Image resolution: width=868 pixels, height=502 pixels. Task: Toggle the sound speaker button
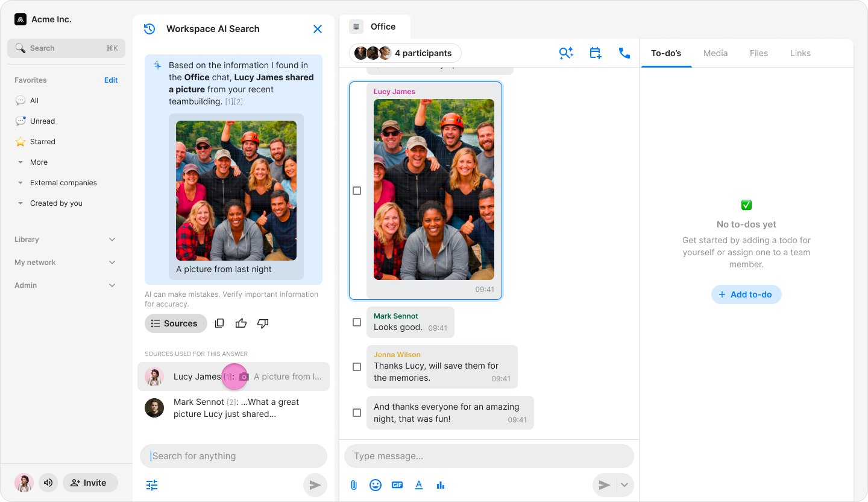click(49, 483)
